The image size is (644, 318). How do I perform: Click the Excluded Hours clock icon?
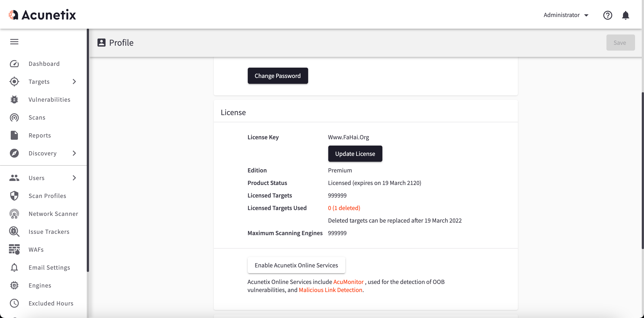point(14,303)
